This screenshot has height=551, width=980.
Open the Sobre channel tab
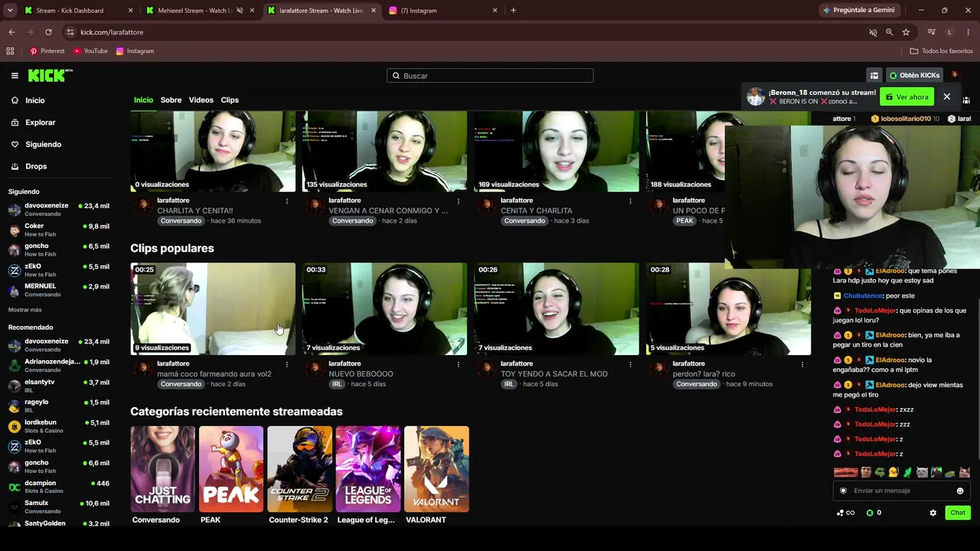coord(171,100)
